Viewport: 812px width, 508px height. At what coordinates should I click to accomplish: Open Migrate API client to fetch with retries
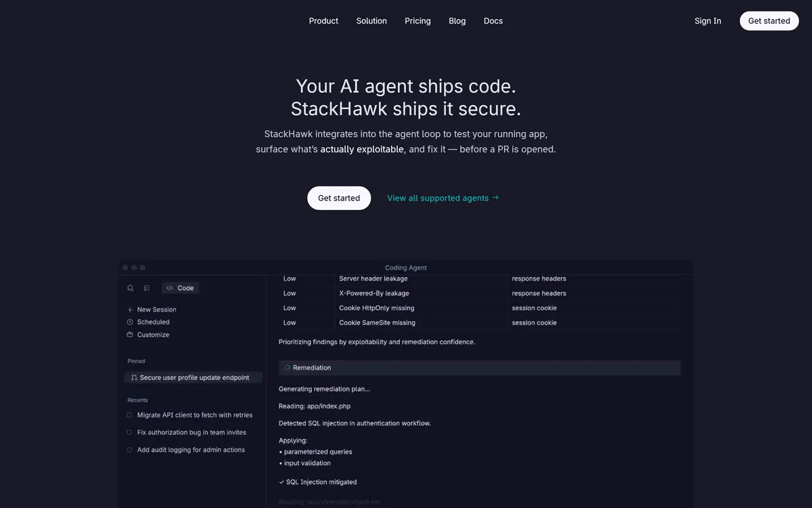coord(195,415)
